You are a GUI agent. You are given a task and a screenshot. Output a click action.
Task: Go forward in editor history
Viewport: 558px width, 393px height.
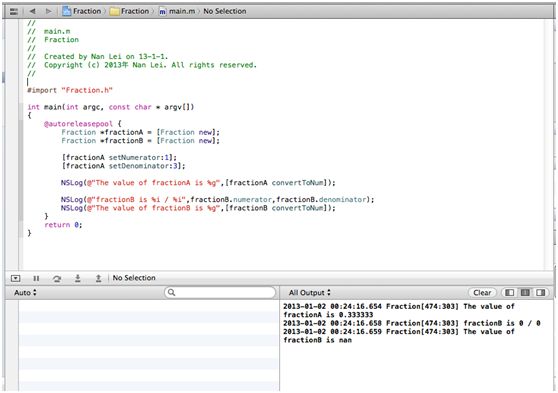click(x=48, y=11)
